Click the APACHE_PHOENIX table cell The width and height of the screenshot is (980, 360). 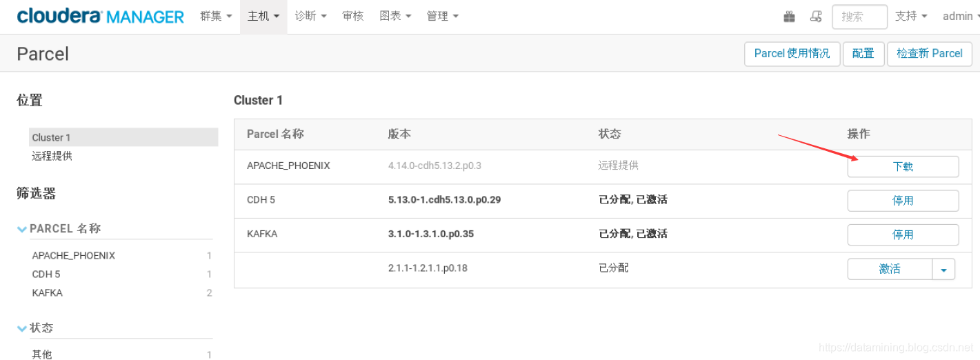(288, 166)
